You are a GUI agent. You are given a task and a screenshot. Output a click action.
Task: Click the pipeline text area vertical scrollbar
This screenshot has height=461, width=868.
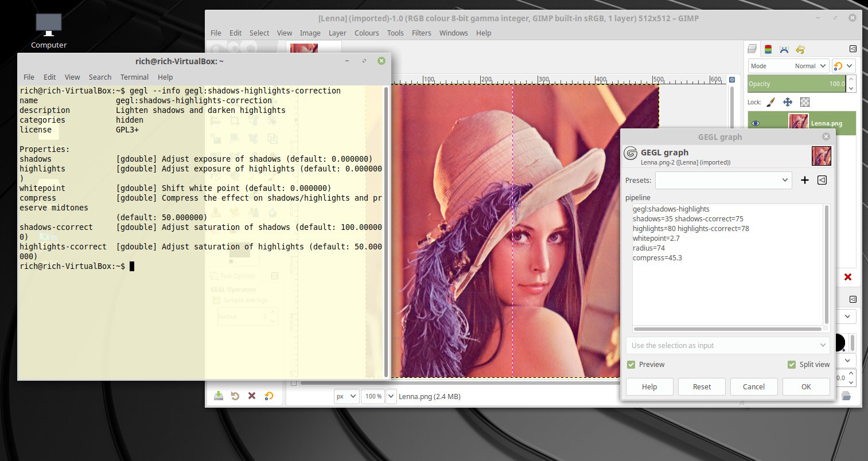(x=827, y=264)
